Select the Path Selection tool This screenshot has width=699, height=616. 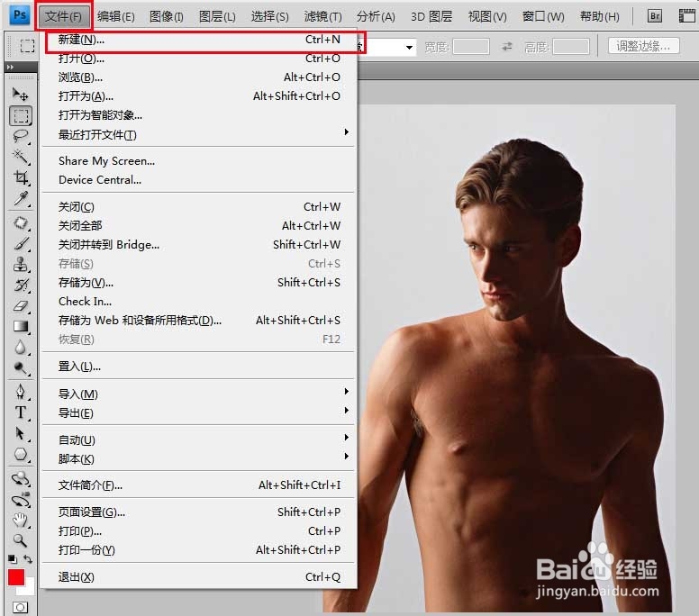pos(21,433)
